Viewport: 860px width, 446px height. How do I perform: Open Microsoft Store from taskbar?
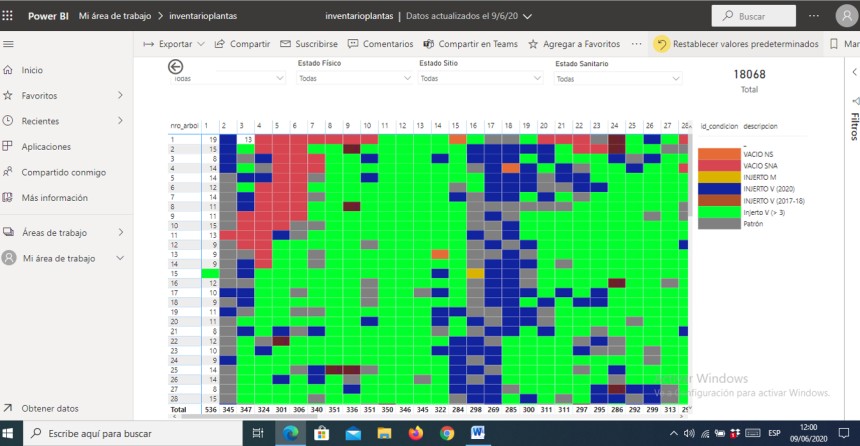(321, 433)
